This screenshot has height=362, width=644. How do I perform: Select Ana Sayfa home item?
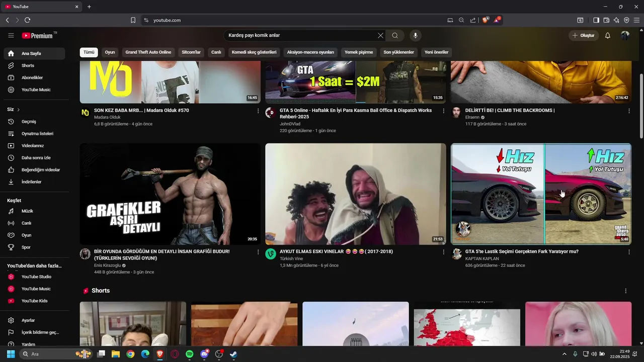tap(35, 53)
